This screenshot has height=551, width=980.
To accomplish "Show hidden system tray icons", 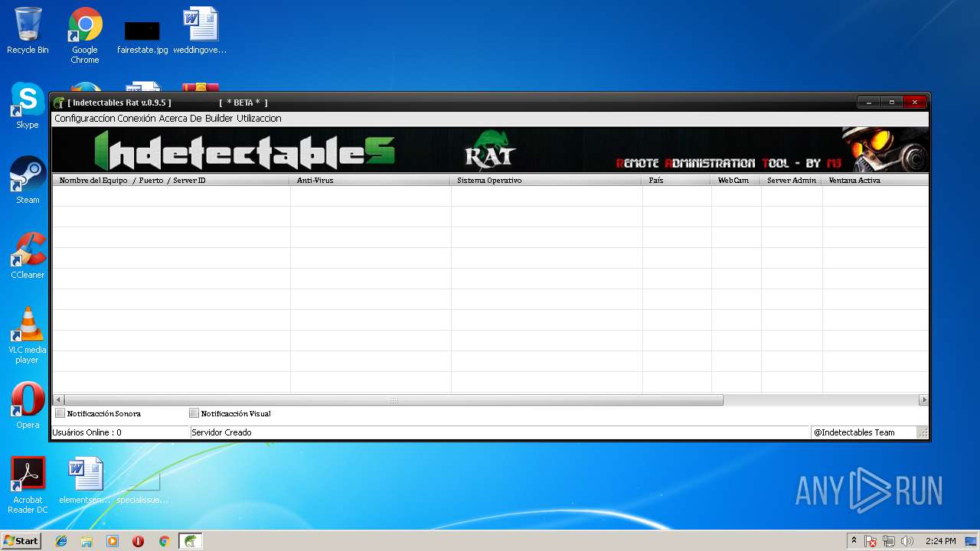I will point(854,541).
